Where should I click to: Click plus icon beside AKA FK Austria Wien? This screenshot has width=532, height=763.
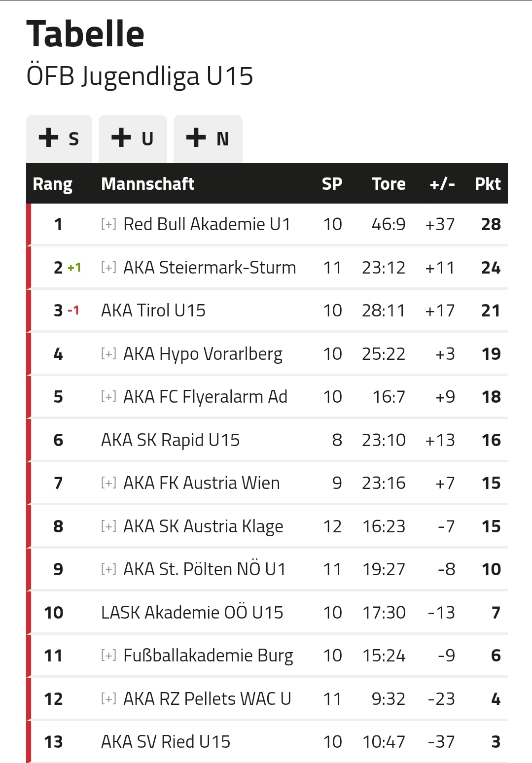coord(108,483)
